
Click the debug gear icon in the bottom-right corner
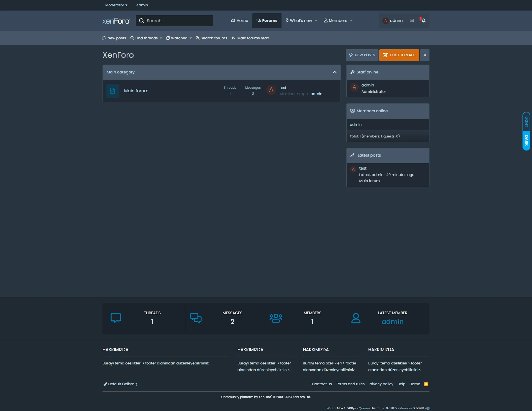pyautogui.click(x=428, y=408)
